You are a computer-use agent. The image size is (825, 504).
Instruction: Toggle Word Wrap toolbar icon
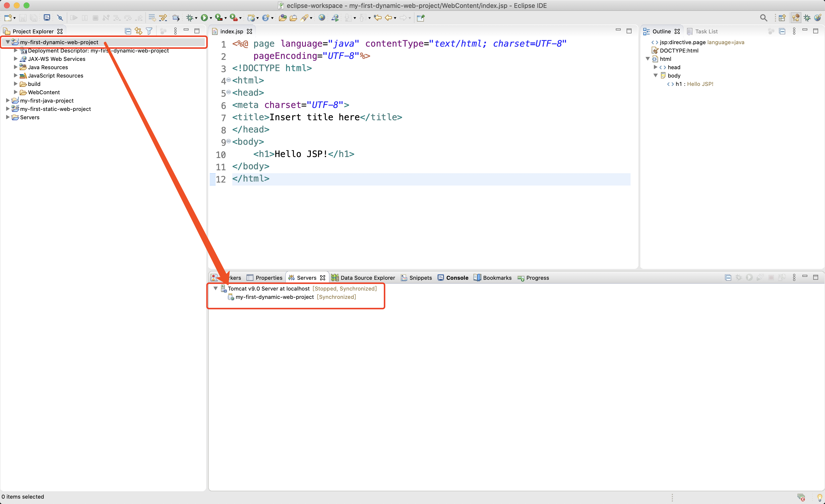[152, 18]
